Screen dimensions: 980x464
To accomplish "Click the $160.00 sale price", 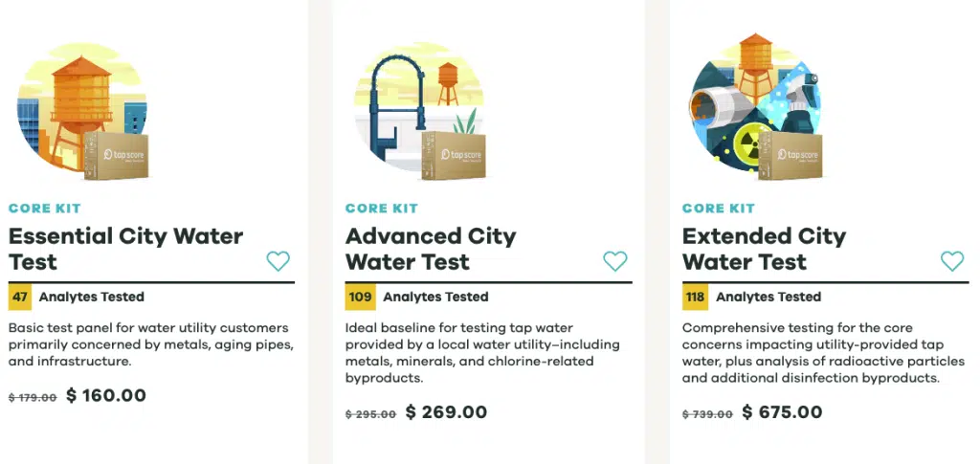I will 106,395.
